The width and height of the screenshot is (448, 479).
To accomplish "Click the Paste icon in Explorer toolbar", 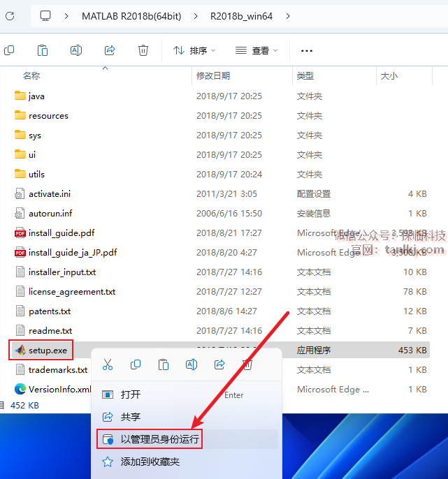I will (x=43, y=50).
